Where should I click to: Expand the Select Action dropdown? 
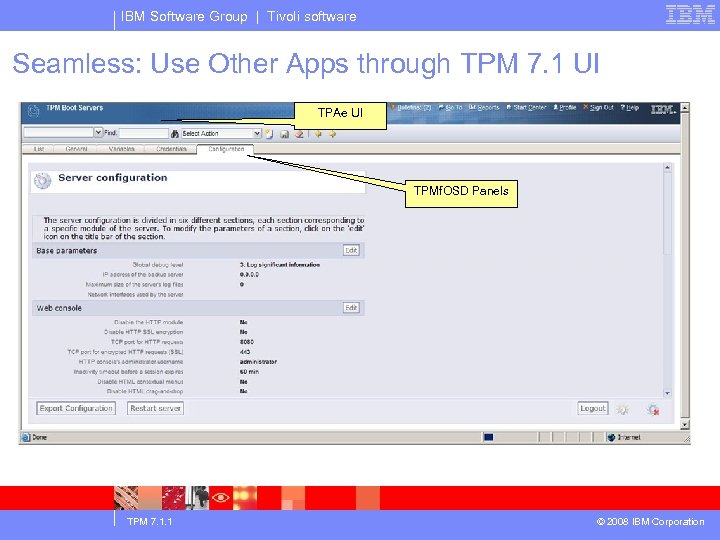point(257,133)
